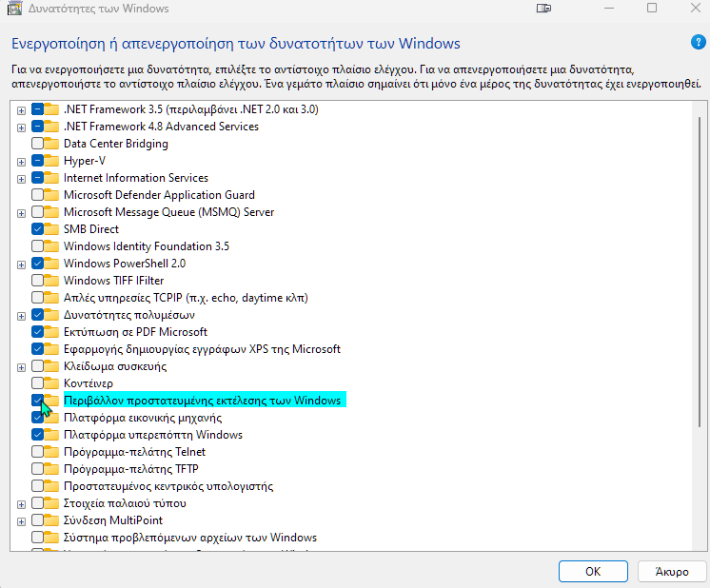Viewport: 710px width, 588px height.
Task: Select the Πλατφόρμα υπερεπόπτη Windows label
Action: point(153,435)
